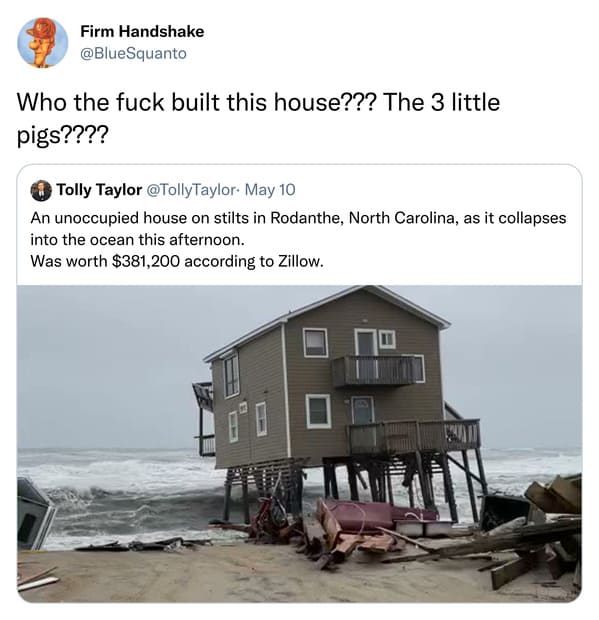Click the upper balcony of the house

378,370
